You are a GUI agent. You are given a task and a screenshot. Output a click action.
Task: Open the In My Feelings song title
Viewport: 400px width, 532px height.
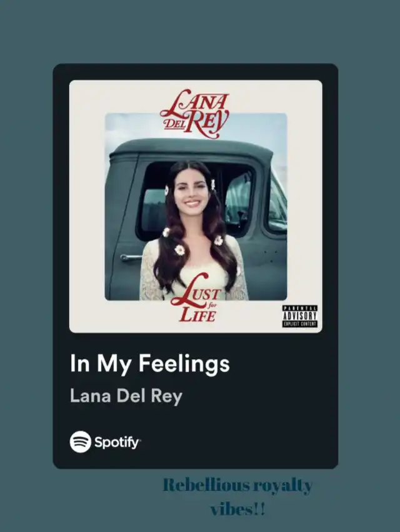click(x=150, y=364)
